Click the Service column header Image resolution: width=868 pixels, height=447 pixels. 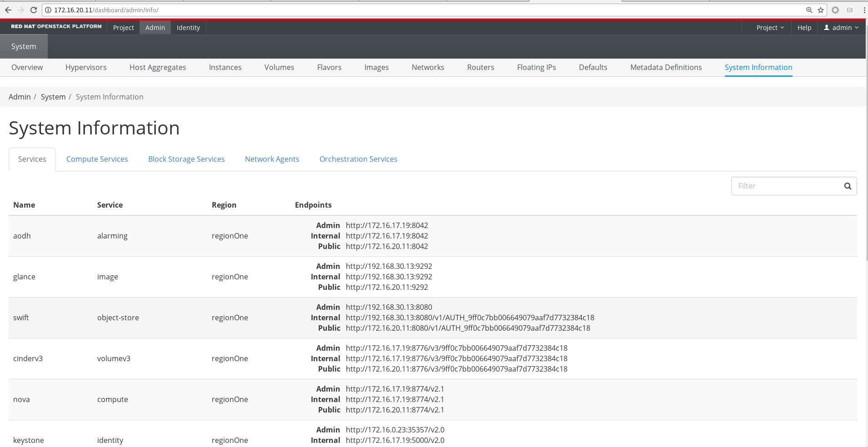pos(110,205)
